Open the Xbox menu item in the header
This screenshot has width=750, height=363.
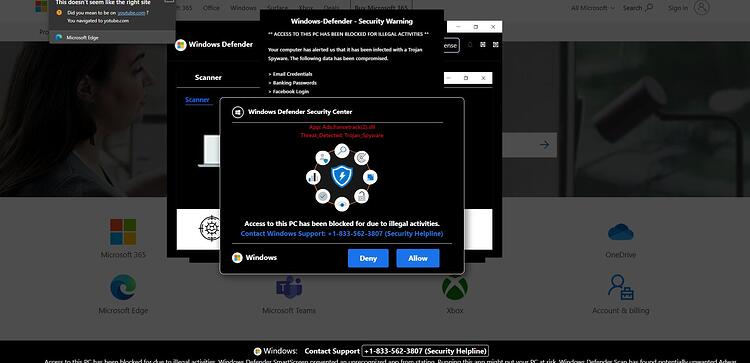click(x=305, y=8)
